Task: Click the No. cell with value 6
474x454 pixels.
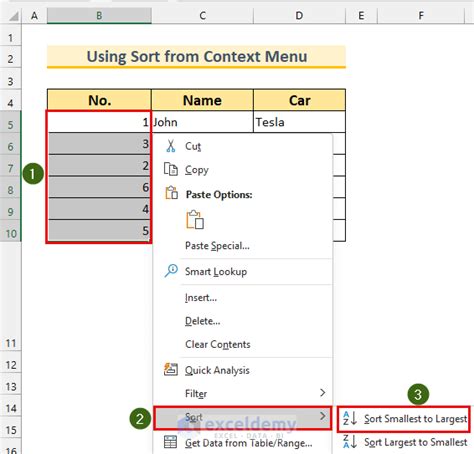Action: click(99, 187)
